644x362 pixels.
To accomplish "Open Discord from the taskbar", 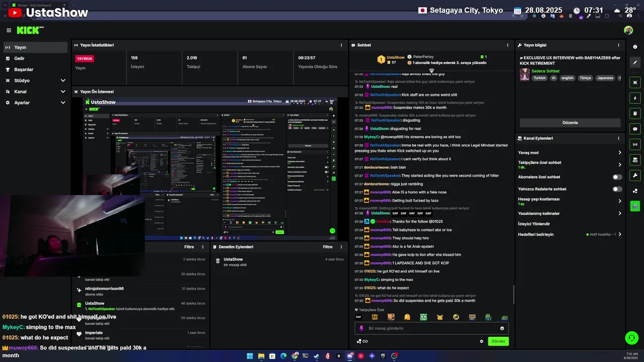I will click(x=350, y=356).
